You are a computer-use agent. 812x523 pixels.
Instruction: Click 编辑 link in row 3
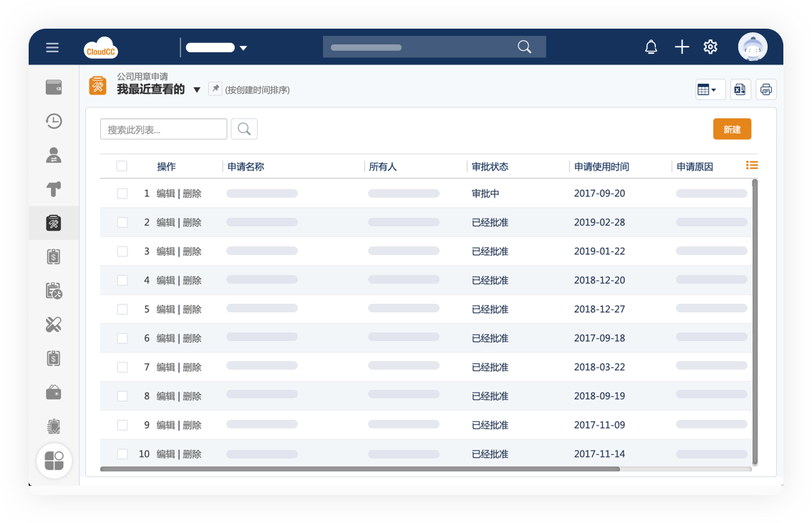tap(165, 251)
